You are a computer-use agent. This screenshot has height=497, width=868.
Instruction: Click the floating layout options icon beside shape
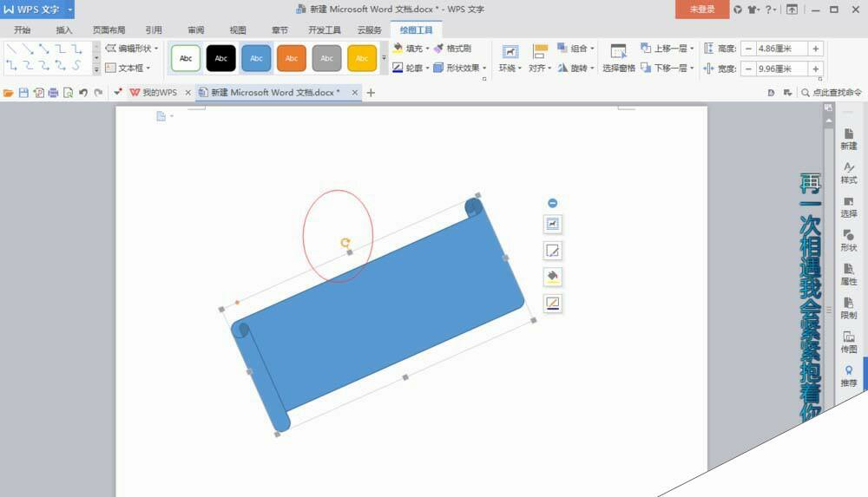click(x=552, y=224)
